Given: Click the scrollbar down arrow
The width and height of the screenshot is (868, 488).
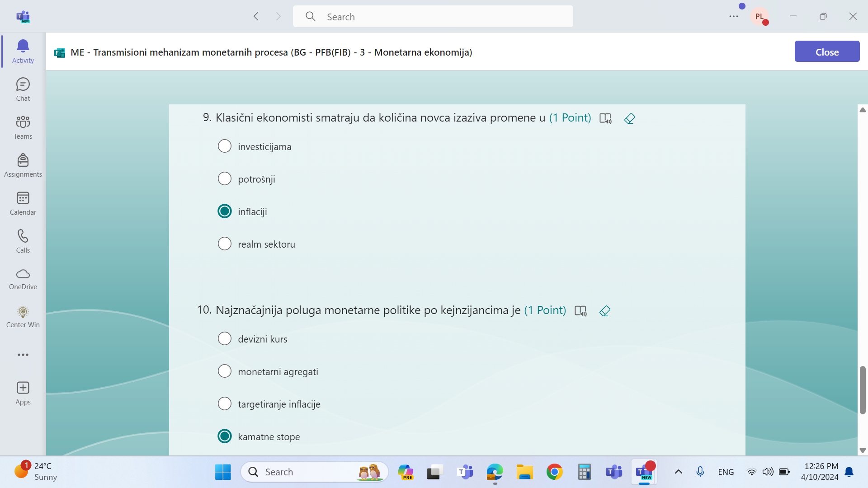Looking at the screenshot, I should 863,450.
